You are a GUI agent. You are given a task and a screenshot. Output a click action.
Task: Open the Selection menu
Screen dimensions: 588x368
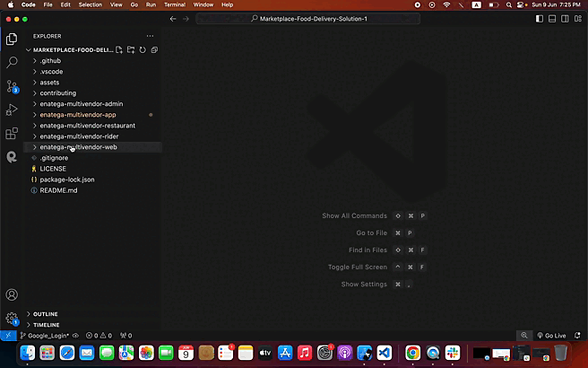91,4
